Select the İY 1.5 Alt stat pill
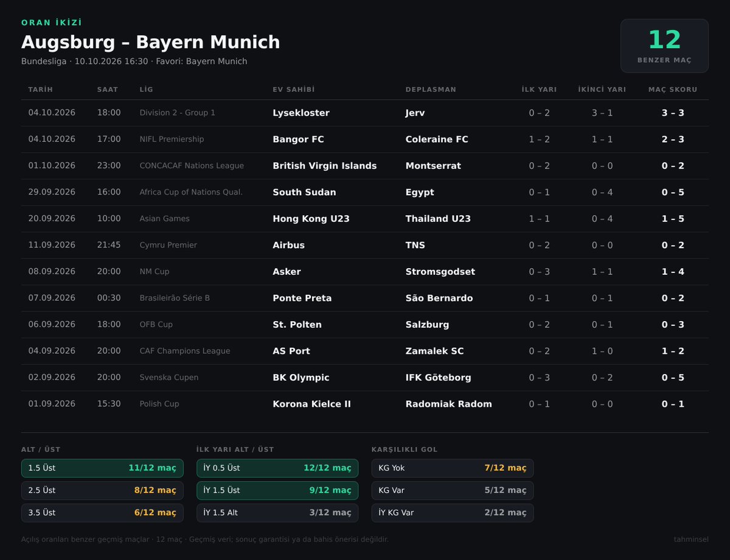Screen dimensions: 730x560 pos(277,513)
